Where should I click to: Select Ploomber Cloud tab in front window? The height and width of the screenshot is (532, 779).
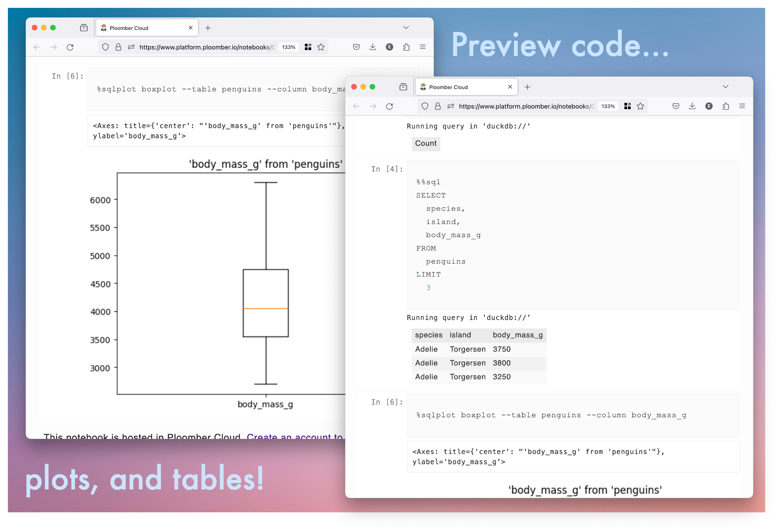click(466, 87)
